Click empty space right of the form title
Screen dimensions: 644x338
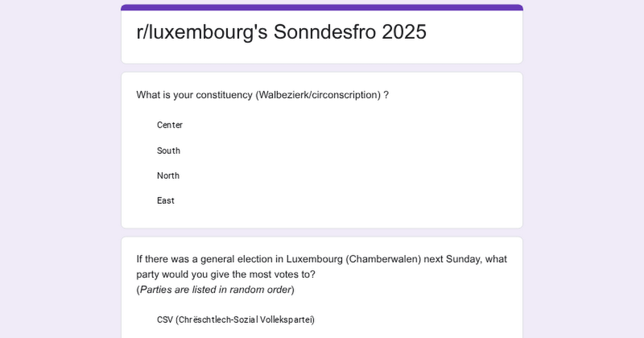[x=472, y=33]
